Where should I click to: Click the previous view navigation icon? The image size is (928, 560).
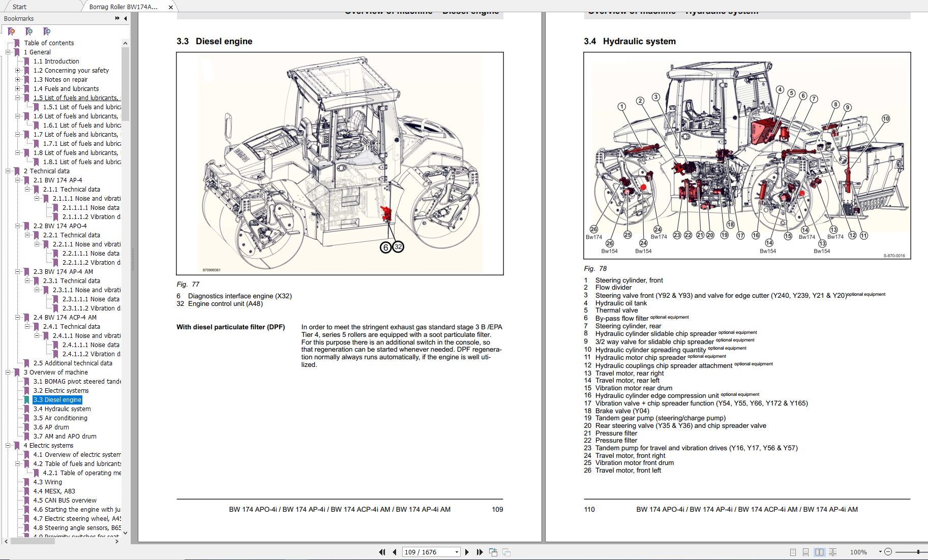(493, 552)
